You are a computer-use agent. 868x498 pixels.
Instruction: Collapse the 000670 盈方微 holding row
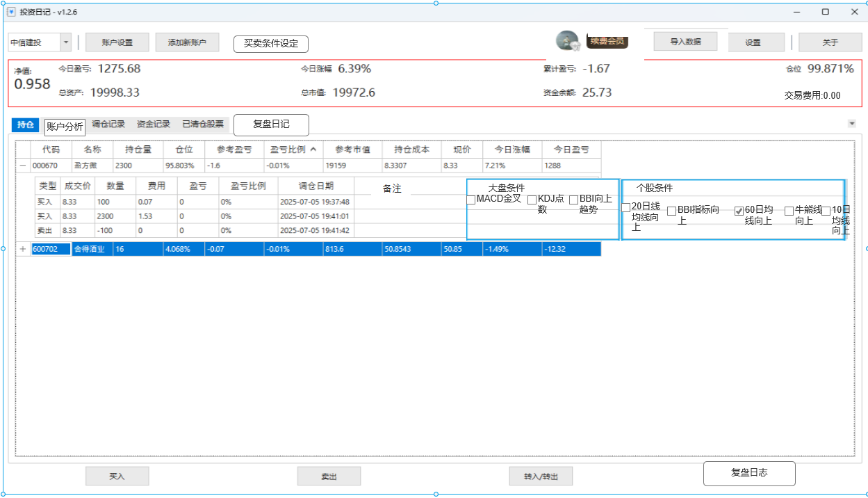pyautogui.click(x=22, y=166)
